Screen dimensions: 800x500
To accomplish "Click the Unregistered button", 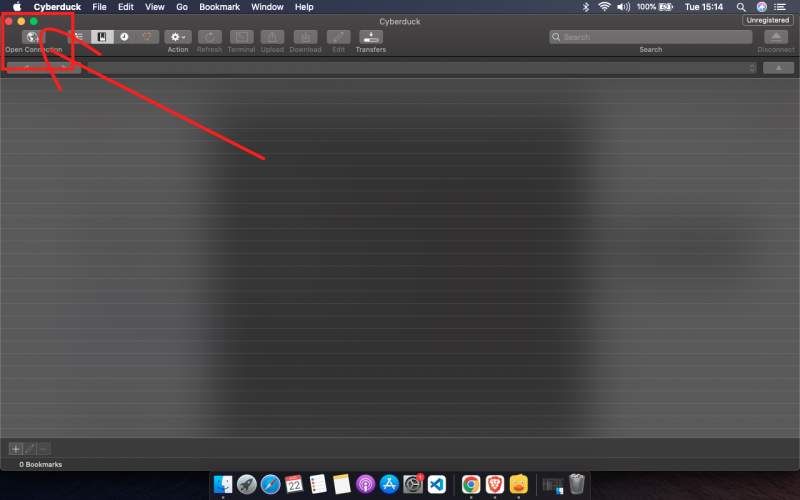I will [x=767, y=20].
